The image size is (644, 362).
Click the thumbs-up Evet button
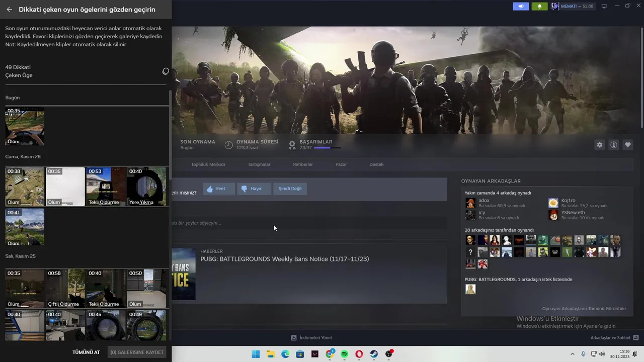(219, 189)
